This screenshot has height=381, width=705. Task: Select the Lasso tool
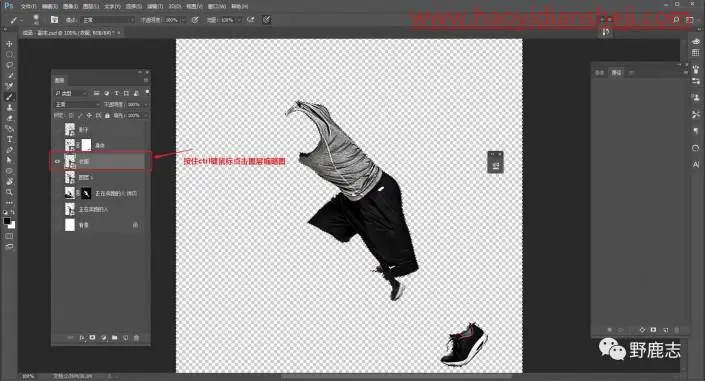[x=9, y=65]
